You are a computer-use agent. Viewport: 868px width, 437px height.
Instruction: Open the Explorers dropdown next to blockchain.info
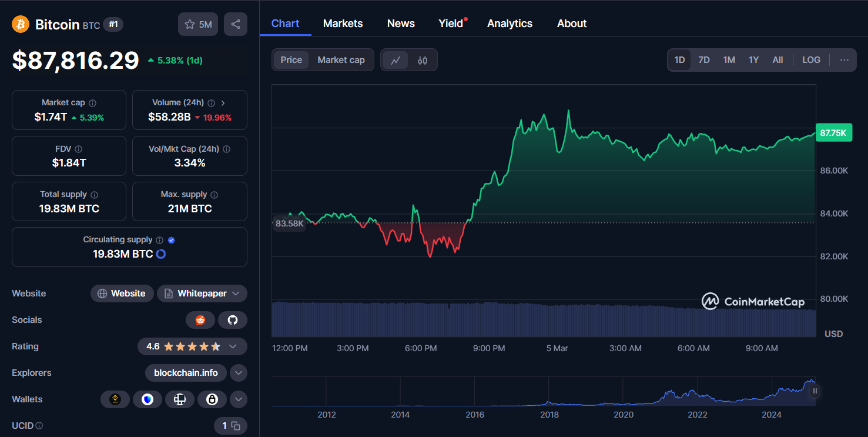click(x=239, y=372)
